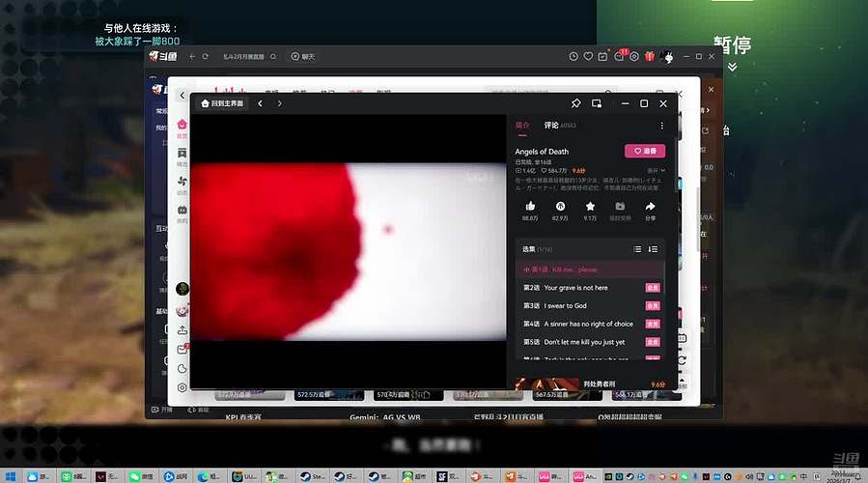The height and width of the screenshot is (483, 868).
Task: Click the share arrow icon
Action: (650, 207)
